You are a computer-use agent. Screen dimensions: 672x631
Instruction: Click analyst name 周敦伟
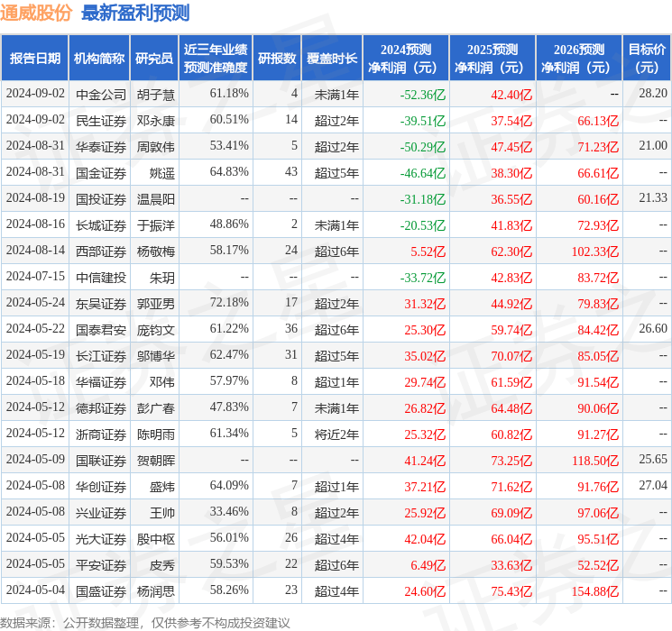pos(155,147)
